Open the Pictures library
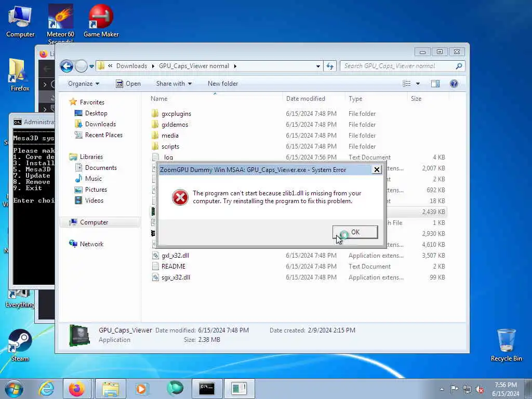The image size is (532, 399). [96, 189]
